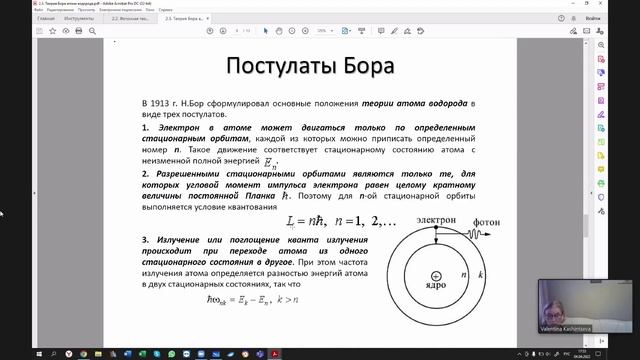Switch to the Главная tab
The height and width of the screenshot is (360, 640).
[x=46, y=18]
